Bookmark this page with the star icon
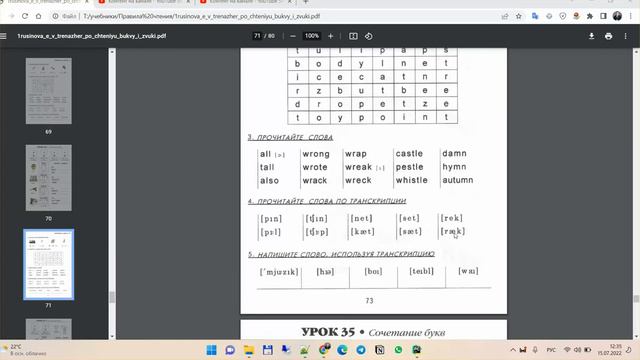 coord(519,16)
